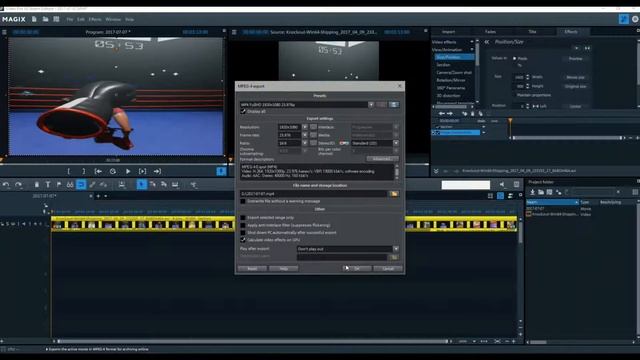Check Shut down PC automatically after export
Screen dimensions: 640x360
click(x=243, y=233)
